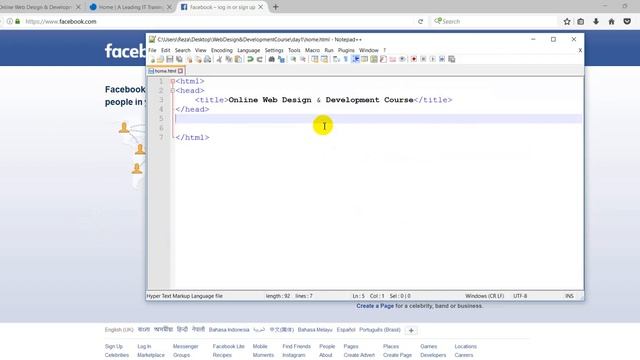
Task: Click the Pocket icon in browser toolbar
Action: pos(627,22)
